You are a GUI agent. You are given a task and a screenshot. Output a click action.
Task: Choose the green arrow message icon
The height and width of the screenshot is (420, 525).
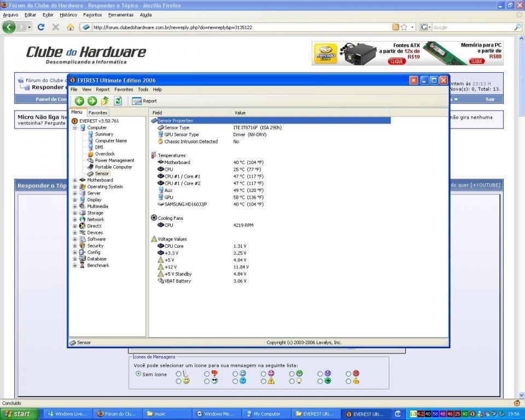click(x=320, y=381)
